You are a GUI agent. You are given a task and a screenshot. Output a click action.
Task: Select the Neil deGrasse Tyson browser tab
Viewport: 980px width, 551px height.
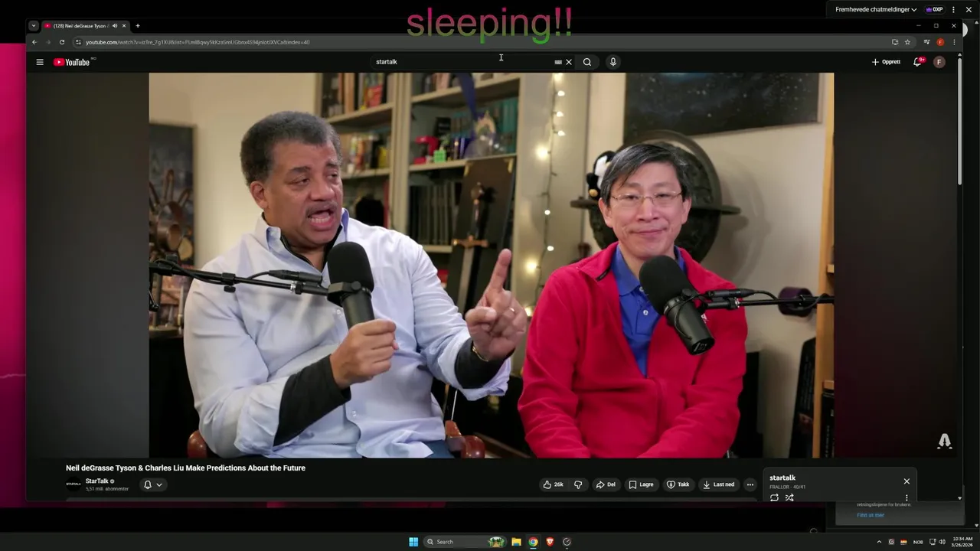click(84, 26)
